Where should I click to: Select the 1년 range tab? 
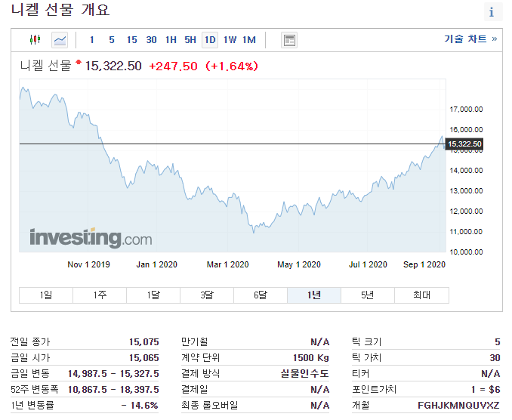pyautogui.click(x=314, y=295)
